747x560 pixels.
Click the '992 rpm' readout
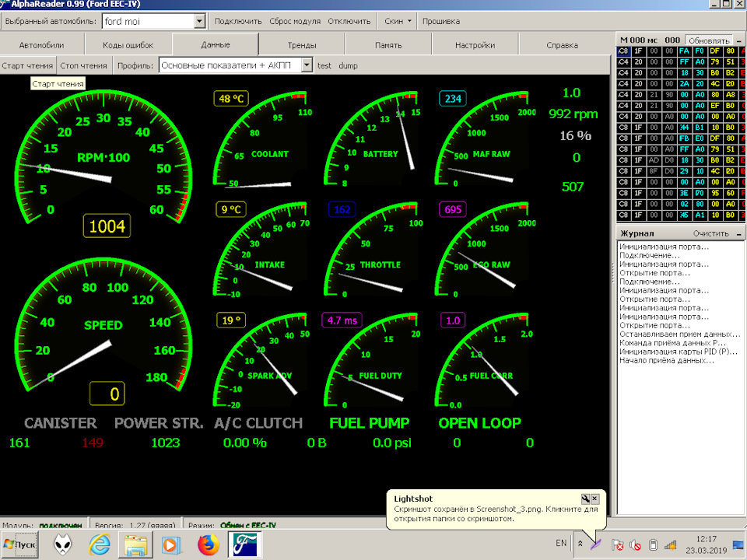click(x=573, y=114)
